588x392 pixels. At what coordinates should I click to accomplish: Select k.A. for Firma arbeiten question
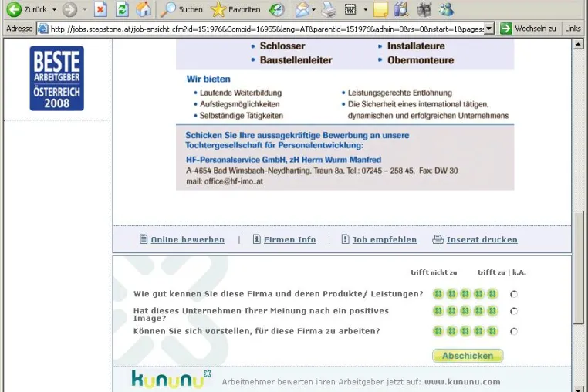[x=514, y=332]
